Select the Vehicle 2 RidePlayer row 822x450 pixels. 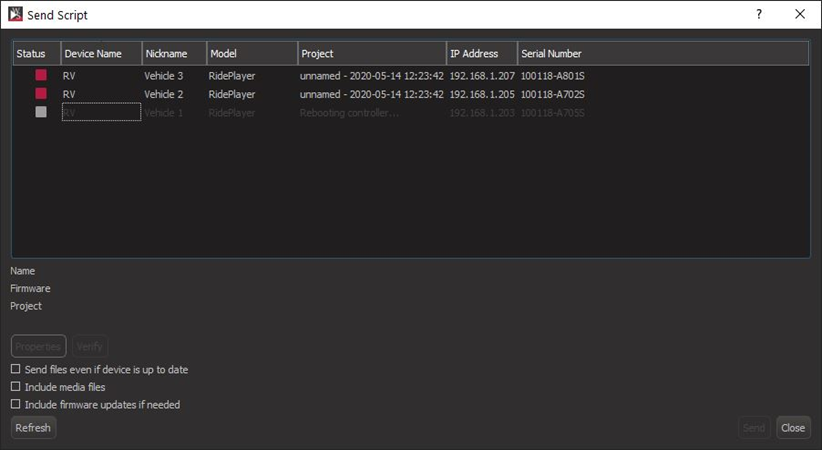[x=411, y=94]
